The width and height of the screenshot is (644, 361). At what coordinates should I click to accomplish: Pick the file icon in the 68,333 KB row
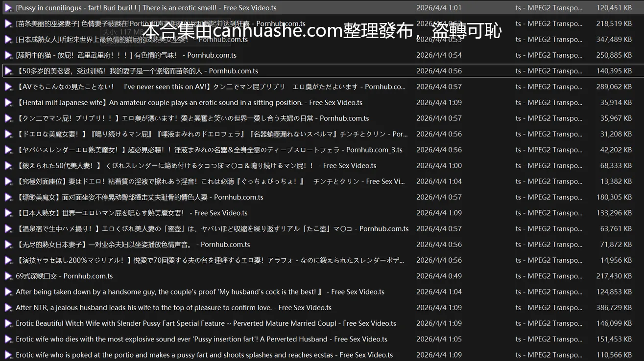point(8,166)
